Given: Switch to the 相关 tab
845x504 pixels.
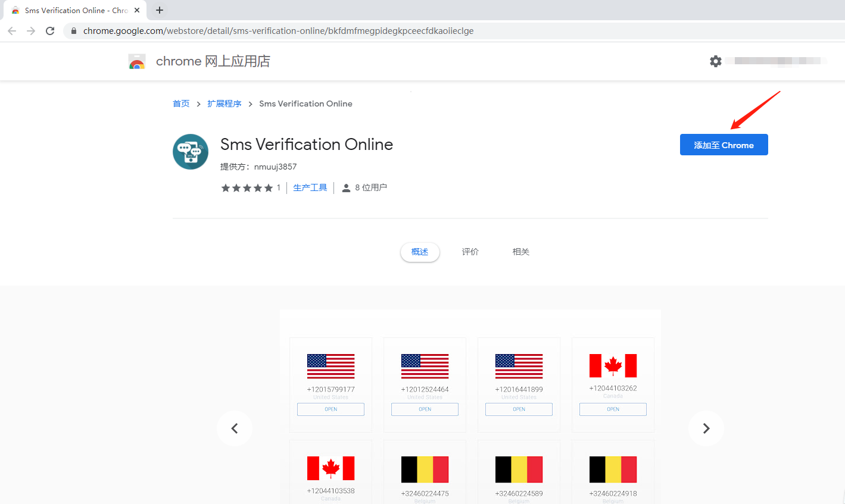Looking at the screenshot, I should (521, 252).
